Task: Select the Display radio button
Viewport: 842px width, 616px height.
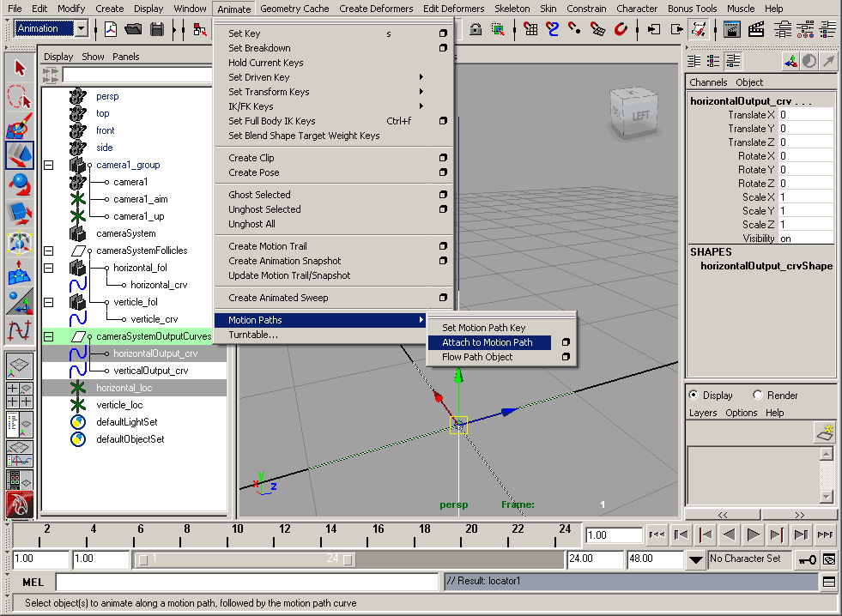Action: pos(694,395)
